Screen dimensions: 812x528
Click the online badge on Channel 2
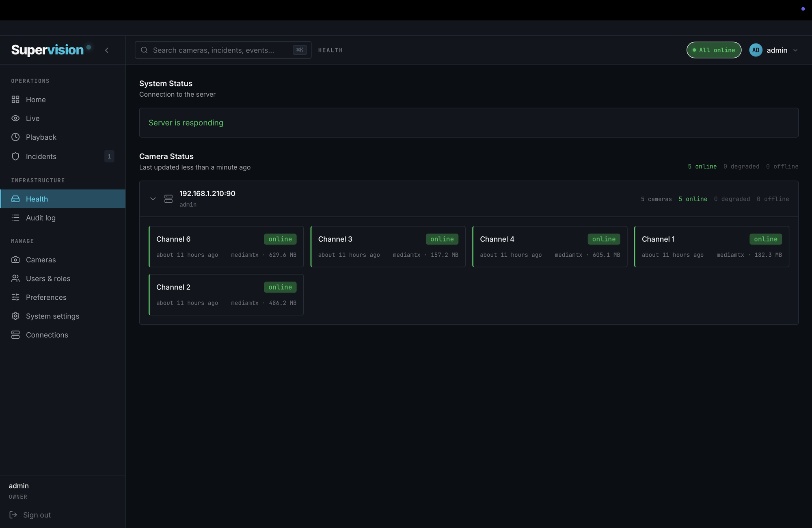pos(280,287)
